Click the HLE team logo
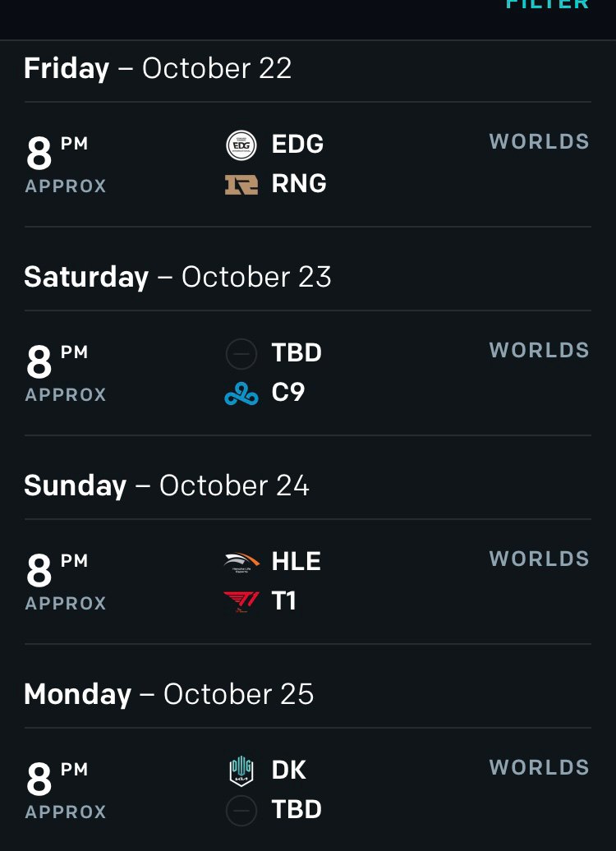The width and height of the screenshot is (616, 851). pyautogui.click(x=241, y=562)
